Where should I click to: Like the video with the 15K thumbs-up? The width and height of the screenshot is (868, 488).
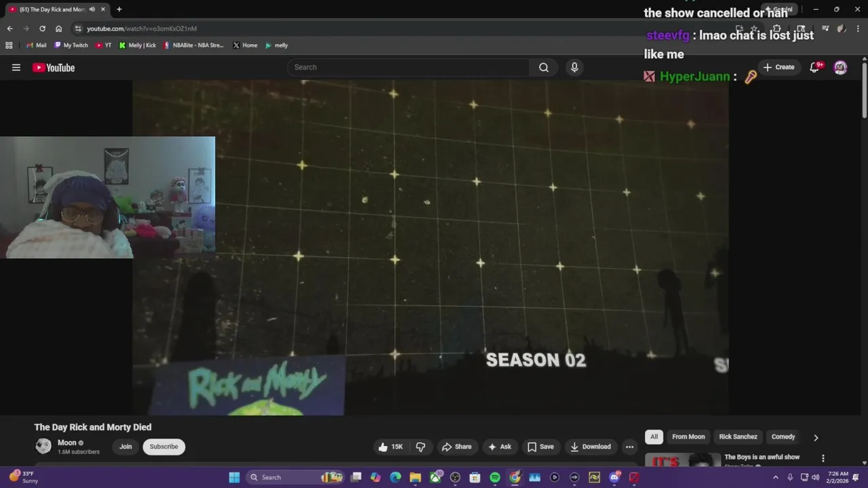pos(391,447)
